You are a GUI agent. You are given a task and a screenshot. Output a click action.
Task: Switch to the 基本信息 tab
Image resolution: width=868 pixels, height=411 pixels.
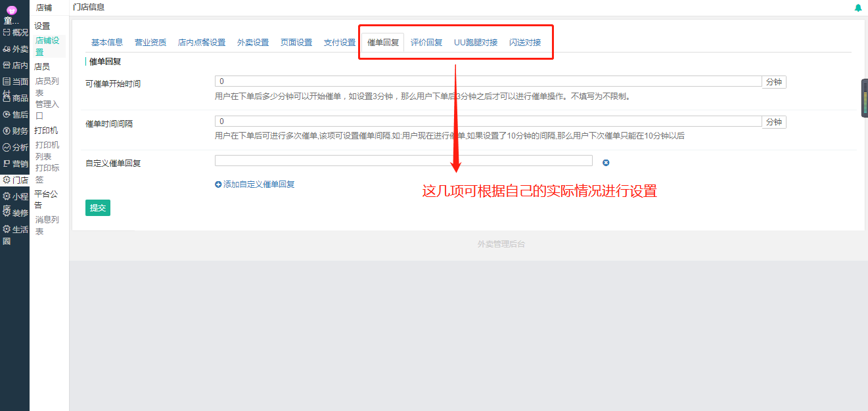107,43
